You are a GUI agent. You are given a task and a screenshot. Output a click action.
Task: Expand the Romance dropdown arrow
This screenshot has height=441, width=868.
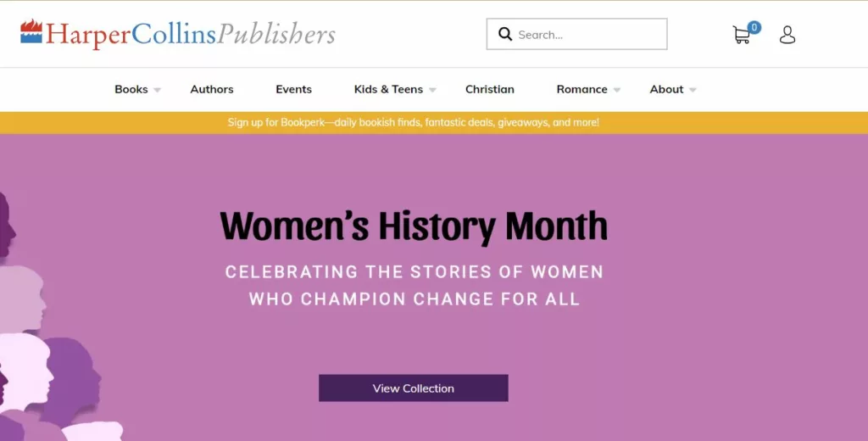coord(617,90)
